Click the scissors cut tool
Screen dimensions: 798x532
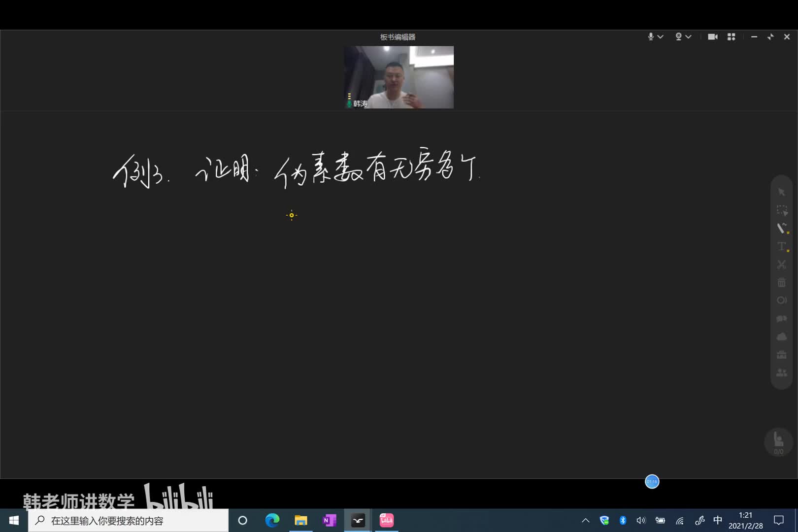click(782, 265)
